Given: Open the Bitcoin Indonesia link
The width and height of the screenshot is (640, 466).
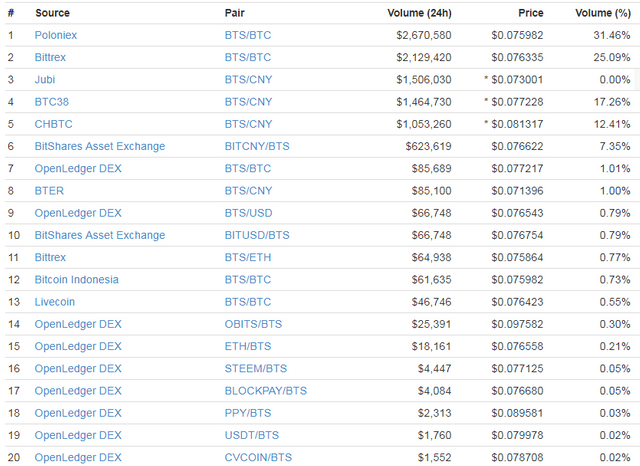Looking at the screenshot, I should click(77, 280).
